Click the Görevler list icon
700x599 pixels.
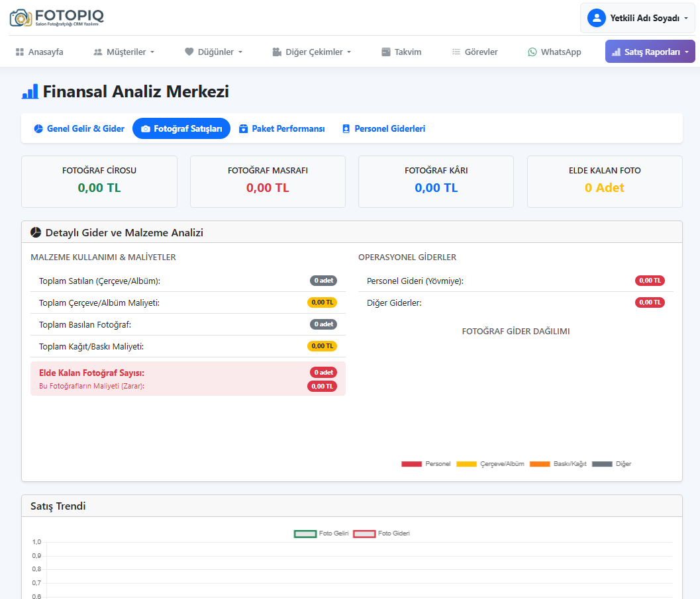coord(456,52)
